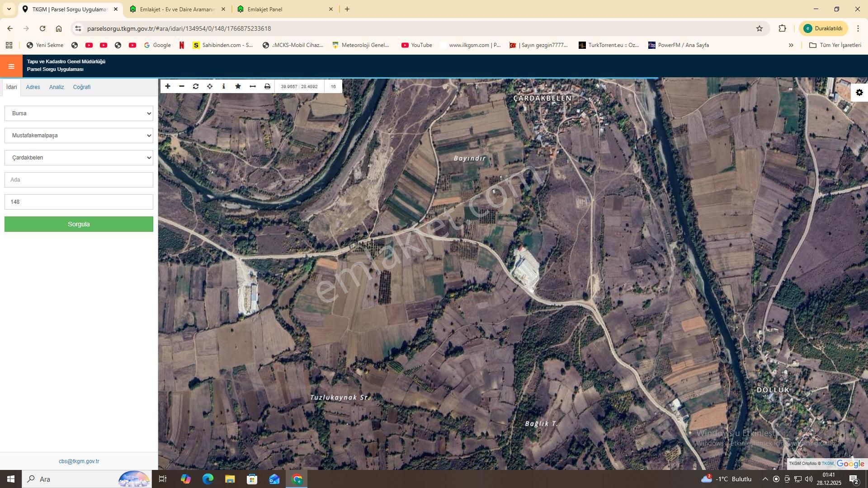Select the distance measure arrow tool

coord(253,86)
